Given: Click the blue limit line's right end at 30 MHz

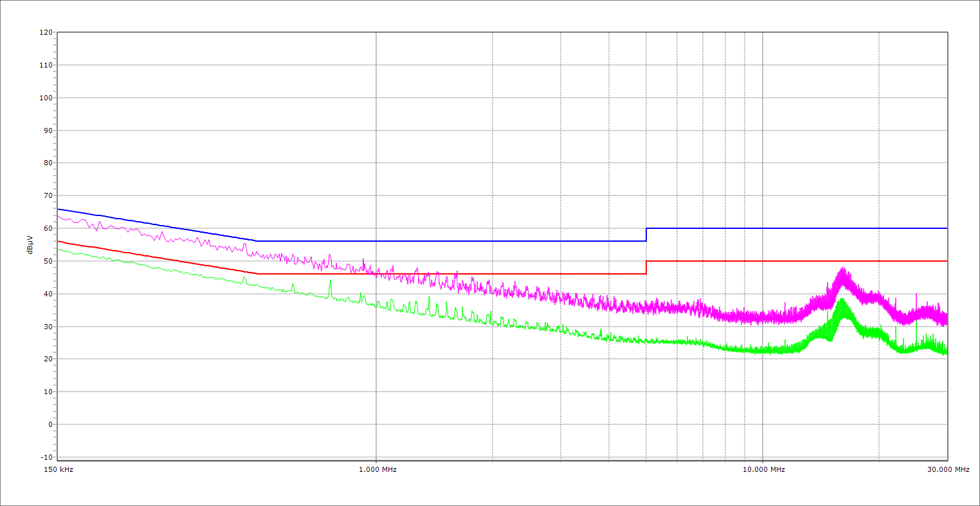Looking at the screenshot, I should click(947, 228).
